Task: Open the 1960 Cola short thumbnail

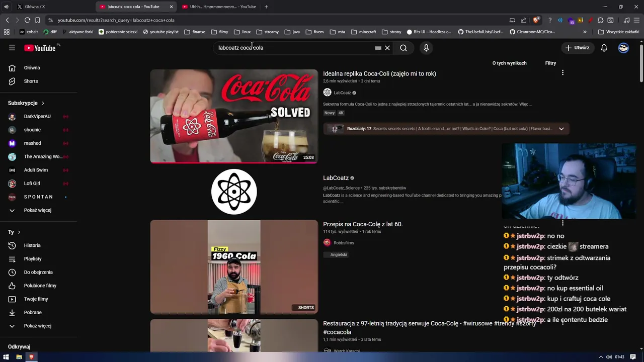Action: point(234,267)
